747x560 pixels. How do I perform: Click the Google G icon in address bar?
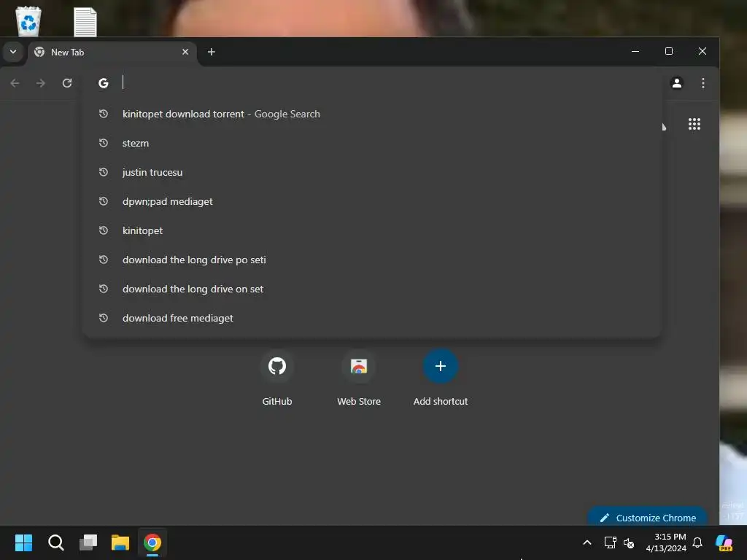[x=104, y=83]
